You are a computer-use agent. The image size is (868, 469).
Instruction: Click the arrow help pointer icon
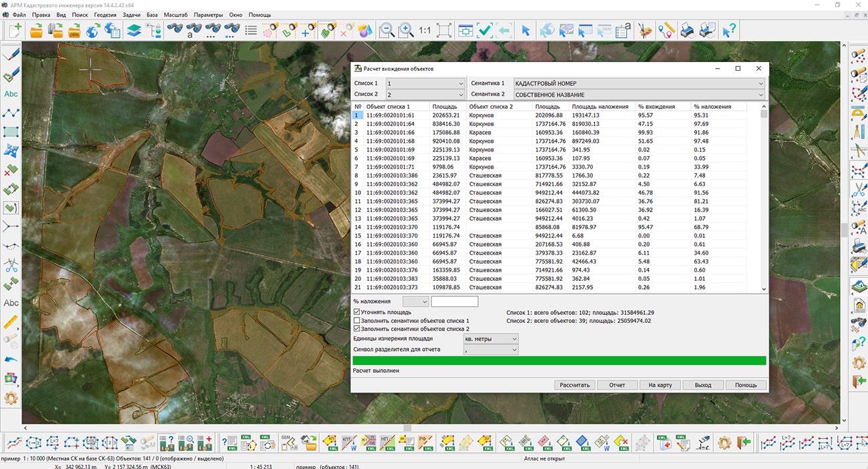coord(729,30)
